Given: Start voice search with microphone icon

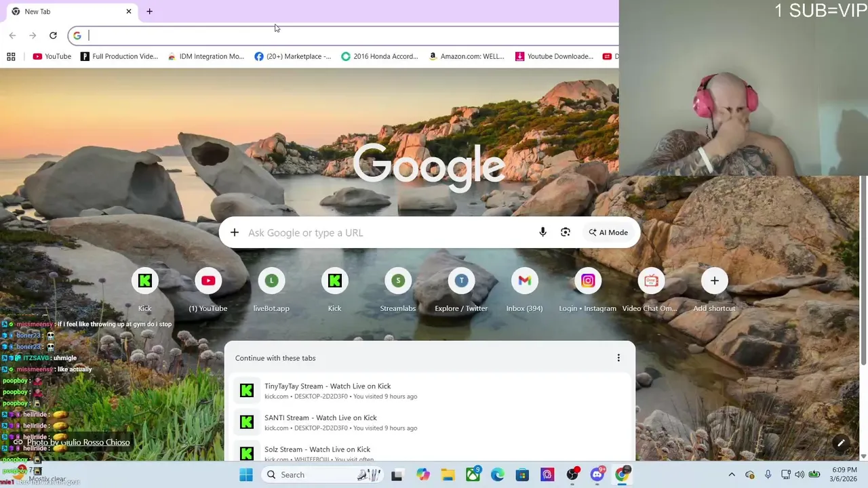Looking at the screenshot, I should (x=542, y=232).
